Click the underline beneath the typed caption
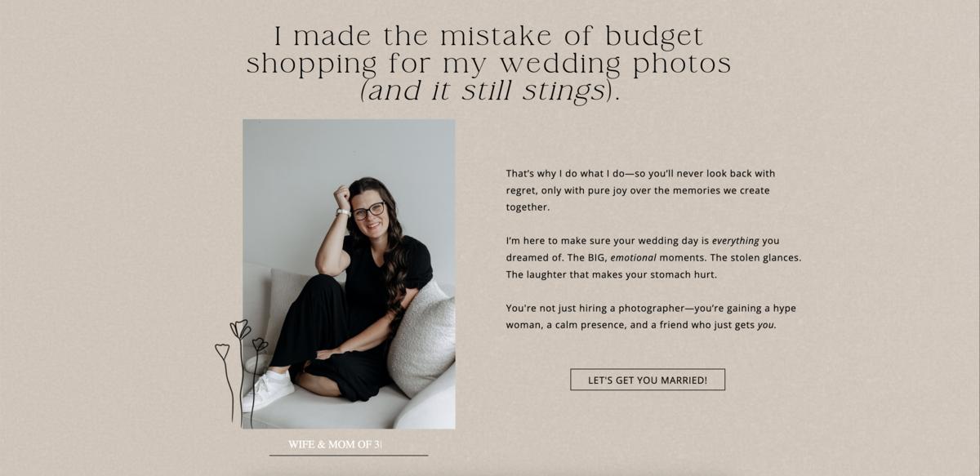 (349, 456)
